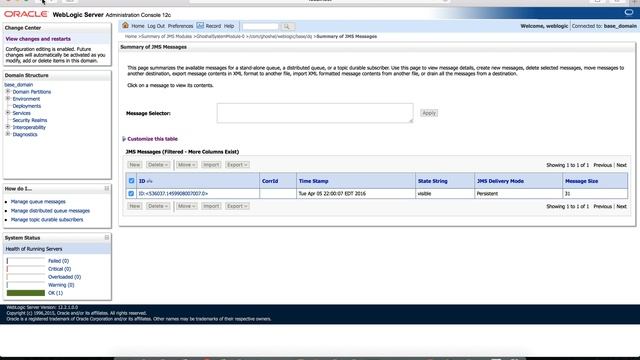640x360 pixels.
Task: Toggle the select-all checkbox in table header
Action: click(x=131, y=181)
